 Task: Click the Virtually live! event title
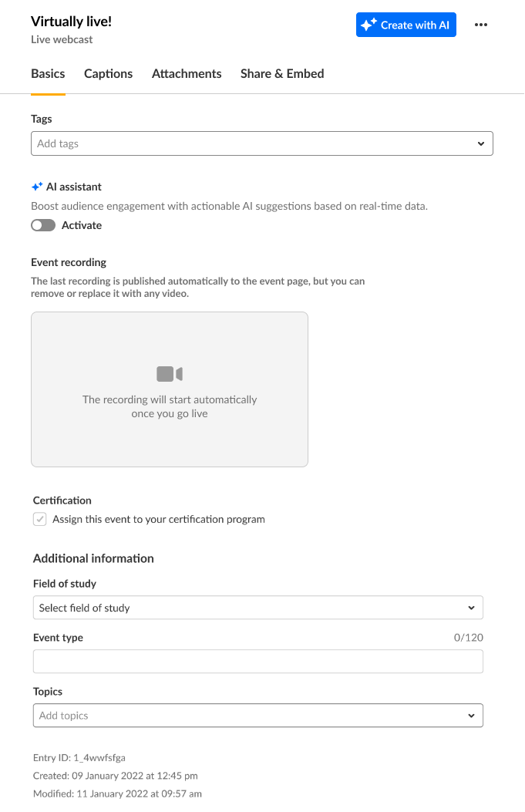pos(71,22)
